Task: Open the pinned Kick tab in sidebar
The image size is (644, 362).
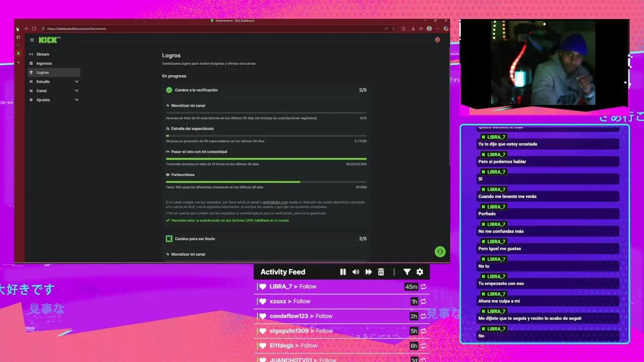Action: click(19, 53)
